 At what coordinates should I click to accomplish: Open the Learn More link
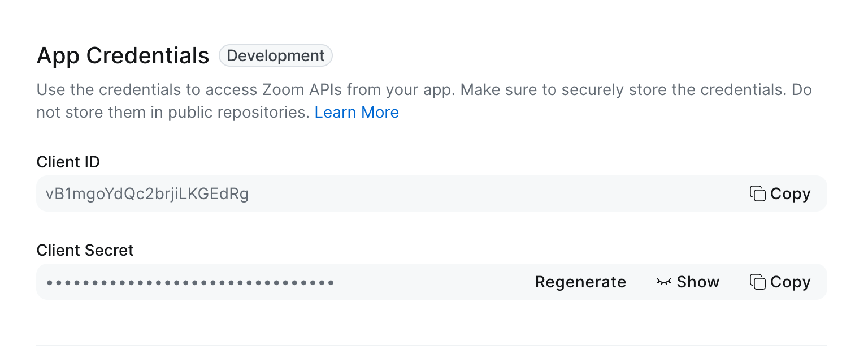click(x=357, y=113)
